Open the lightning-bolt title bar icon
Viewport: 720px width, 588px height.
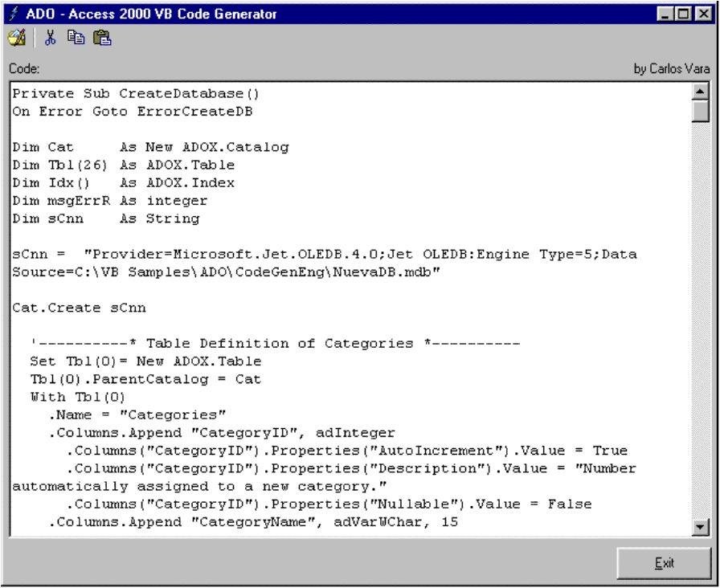(x=14, y=14)
